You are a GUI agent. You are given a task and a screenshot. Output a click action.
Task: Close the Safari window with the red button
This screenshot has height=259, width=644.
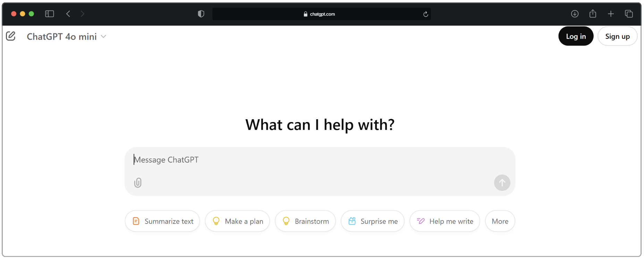pos(14,14)
